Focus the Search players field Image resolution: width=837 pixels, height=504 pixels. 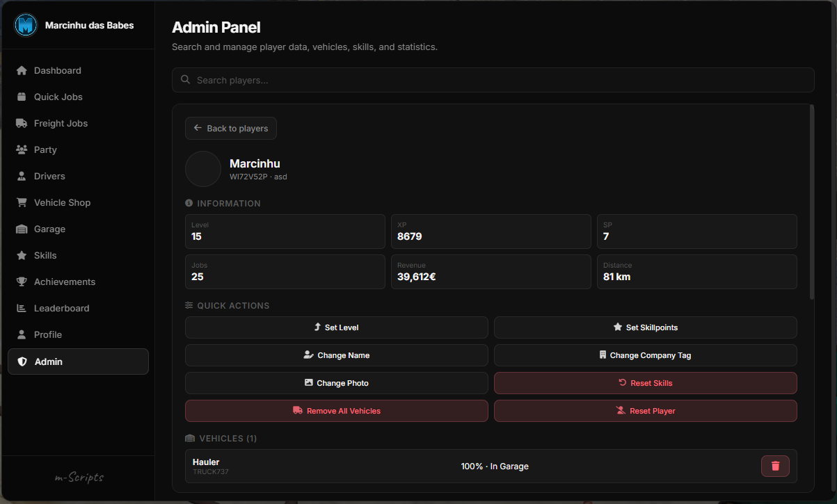click(x=493, y=80)
